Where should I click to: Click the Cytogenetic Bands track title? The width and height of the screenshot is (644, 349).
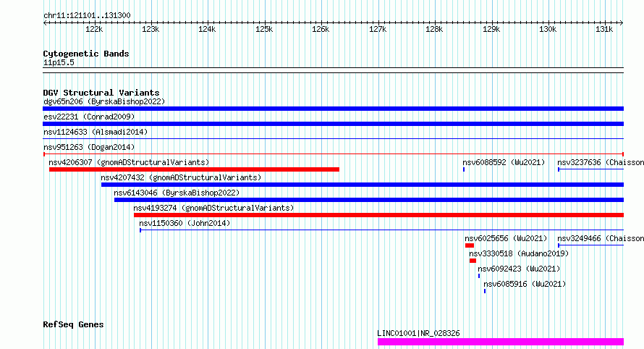click(86, 54)
